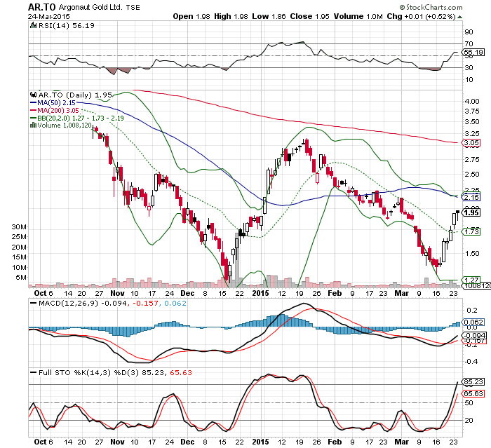
Task: Click the Close 1.95 value in the header
Action: 310,17
